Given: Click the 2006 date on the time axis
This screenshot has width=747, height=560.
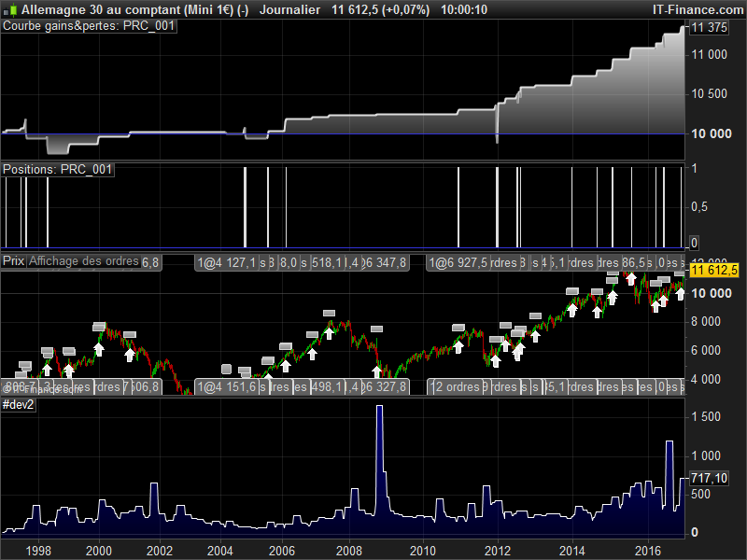Looking at the screenshot, I should (282, 551).
